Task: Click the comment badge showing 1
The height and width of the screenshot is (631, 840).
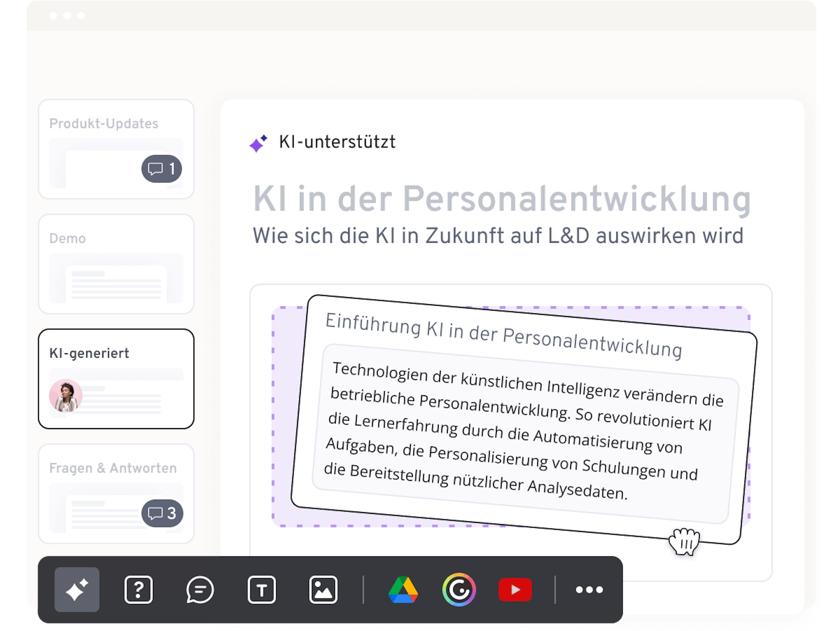Action: pyautogui.click(x=162, y=169)
